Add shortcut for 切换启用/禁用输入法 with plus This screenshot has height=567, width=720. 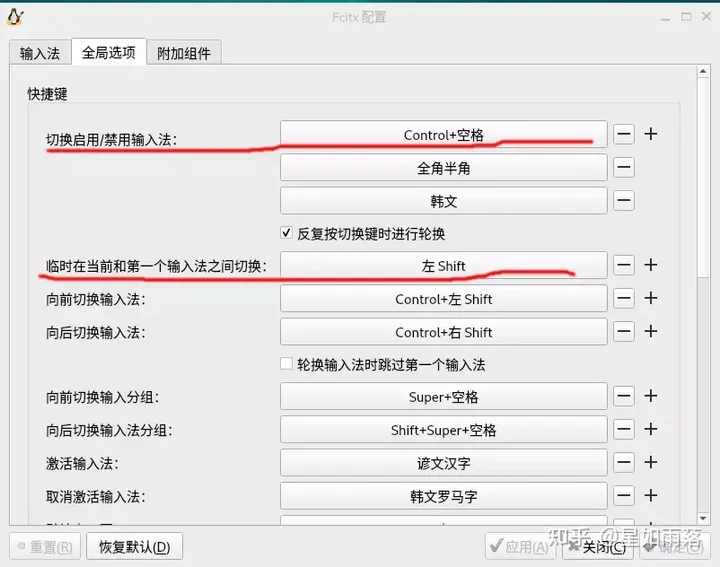(x=651, y=134)
